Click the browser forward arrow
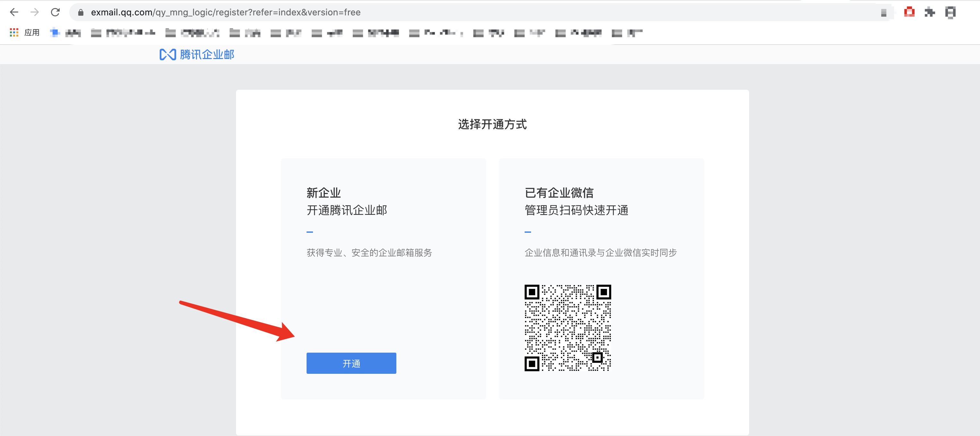The image size is (980, 436). (x=35, y=12)
